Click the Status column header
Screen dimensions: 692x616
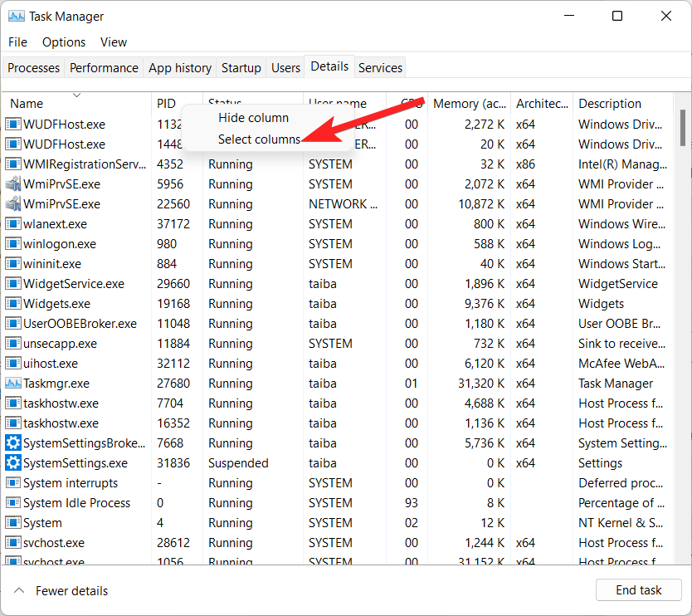231,103
